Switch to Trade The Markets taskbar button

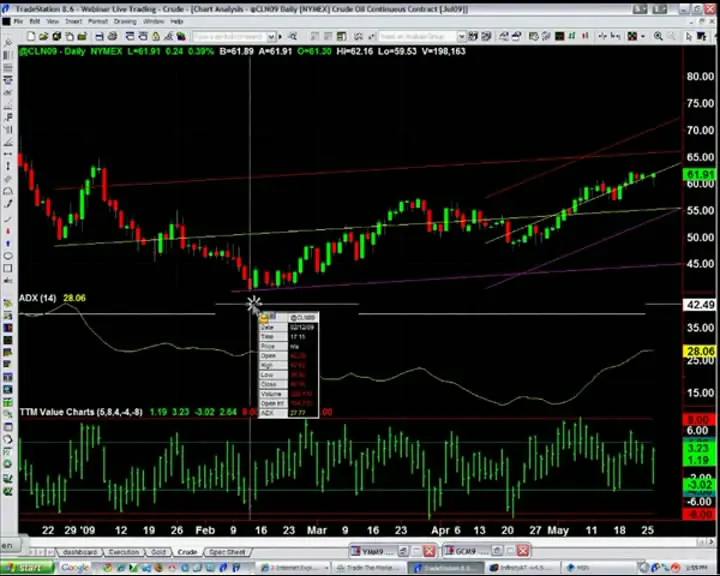click(x=369, y=568)
